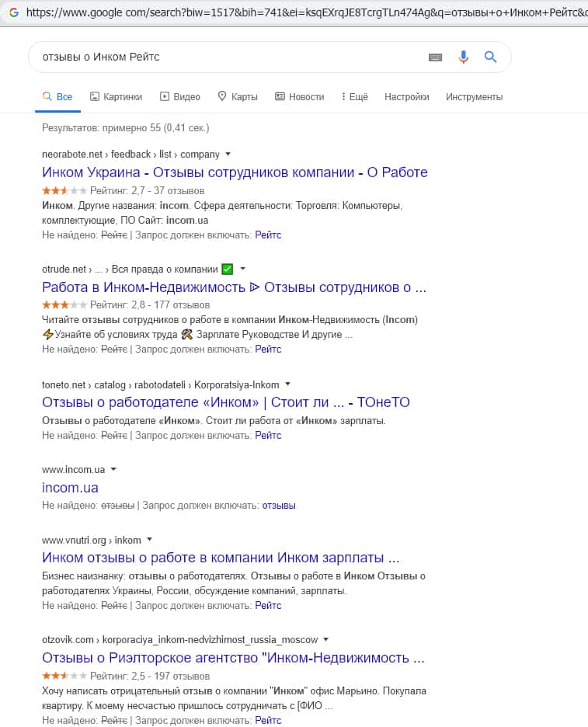Expand dropdown arrow next to www.incom.ua
The image size is (588, 727).
point(113,469)
